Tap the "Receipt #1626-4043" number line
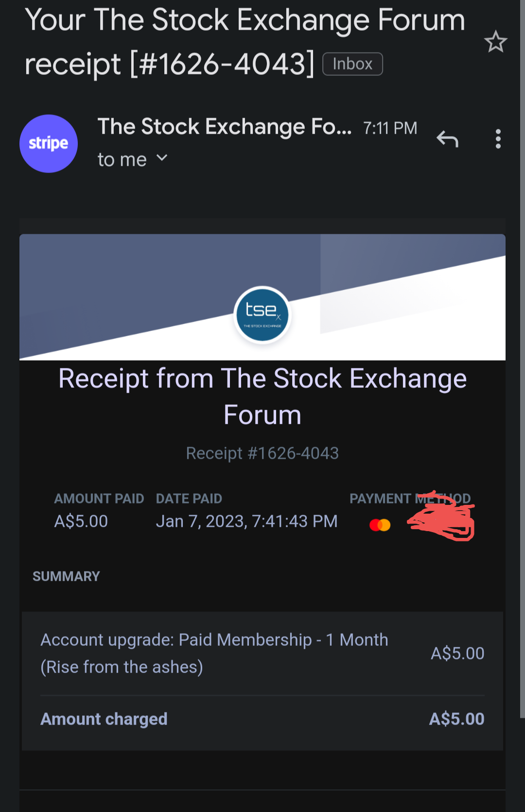 click(x=262, y=453)
